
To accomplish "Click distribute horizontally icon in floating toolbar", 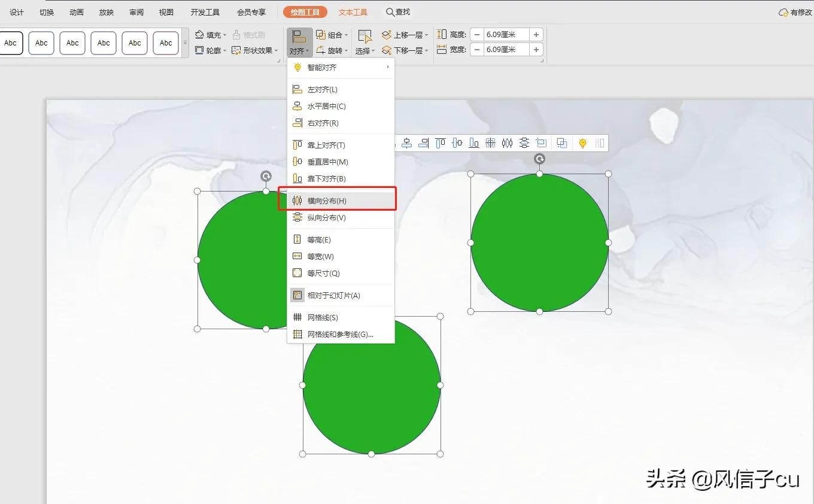I will pyautogui.click(x=508, y=143).
